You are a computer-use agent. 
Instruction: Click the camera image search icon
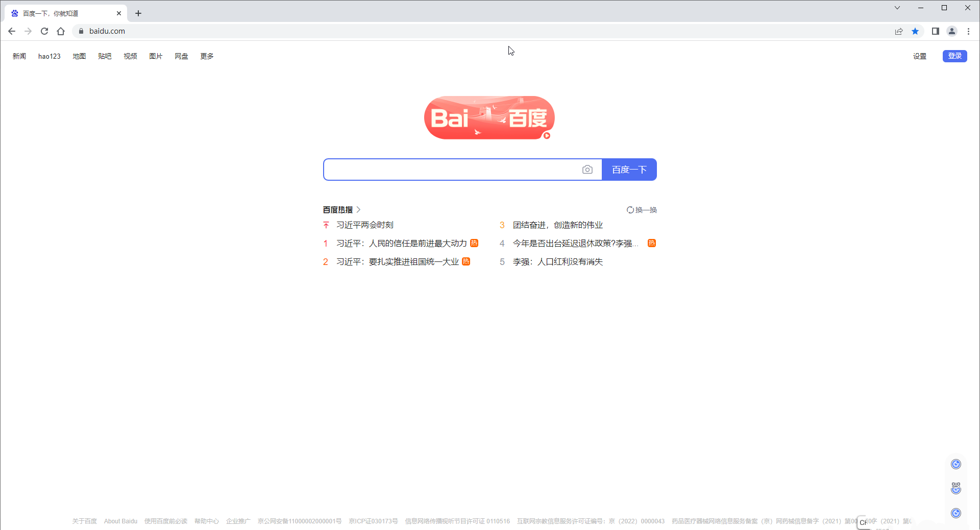[587, 170]
